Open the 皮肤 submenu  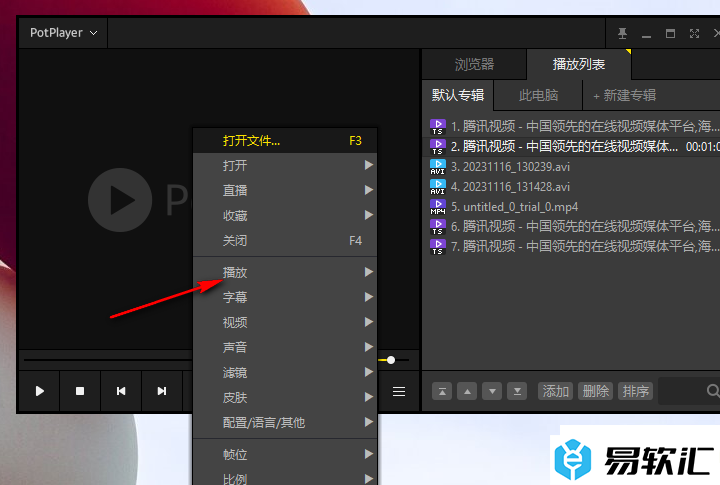(285, 397)
